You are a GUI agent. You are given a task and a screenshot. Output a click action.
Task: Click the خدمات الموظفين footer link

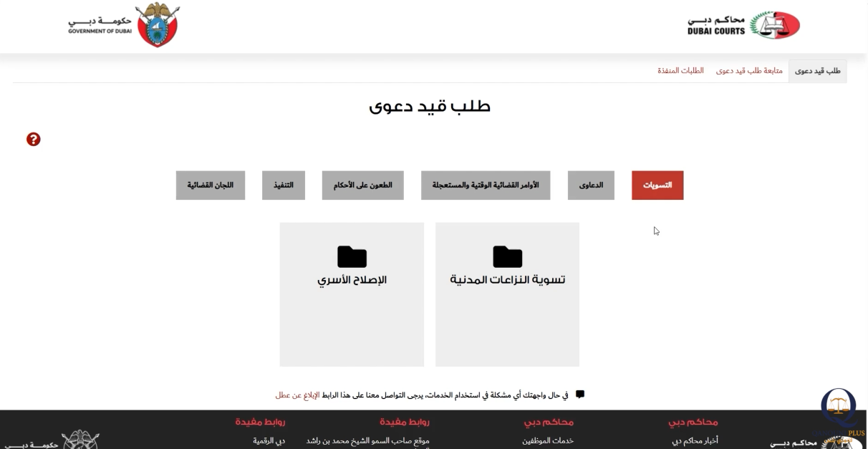547,441
